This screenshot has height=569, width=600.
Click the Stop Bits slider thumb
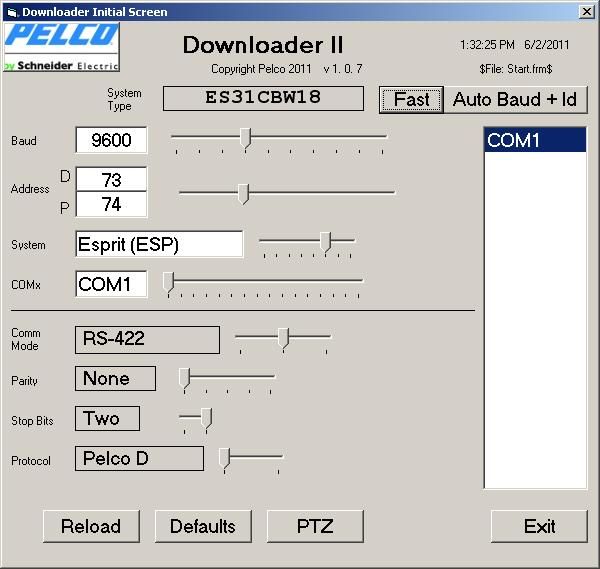point(206,419)
